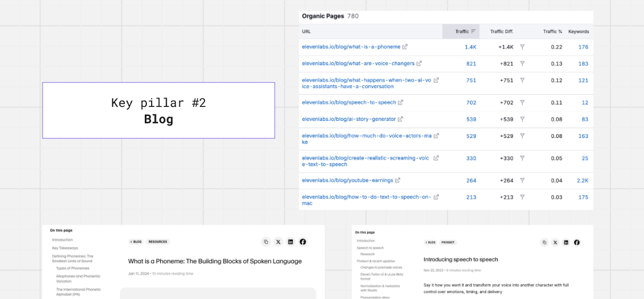Select the Key pillar #2 Blog text box

pos(159,111)
